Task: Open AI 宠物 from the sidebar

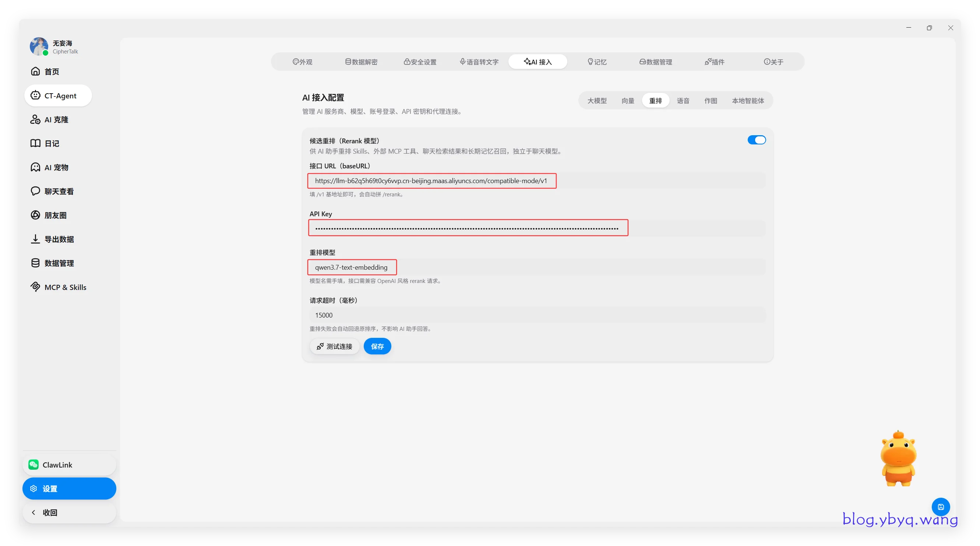Action: (x=49, y=168)
